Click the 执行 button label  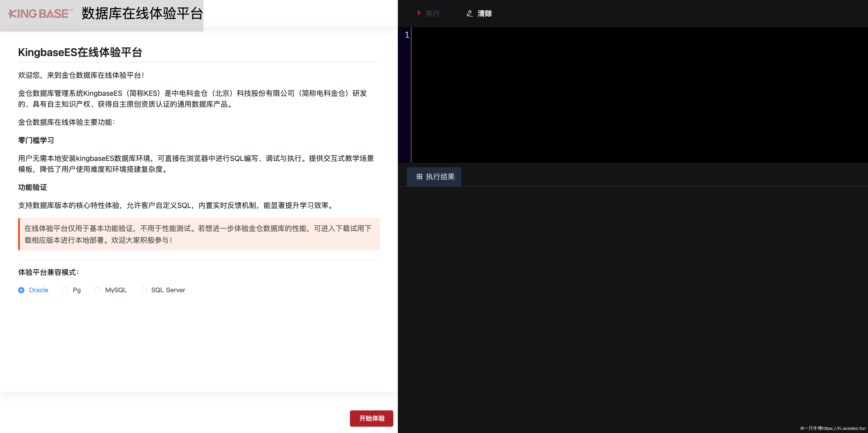(x=433, y=14)
